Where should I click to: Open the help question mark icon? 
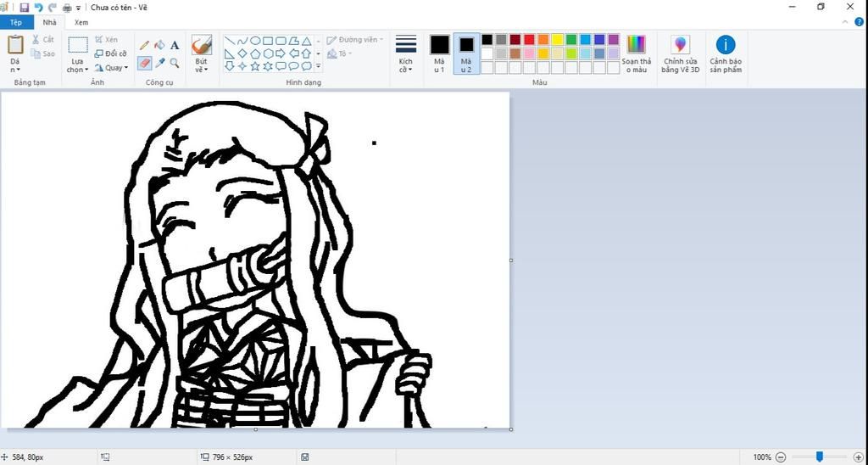coord(860,21)
